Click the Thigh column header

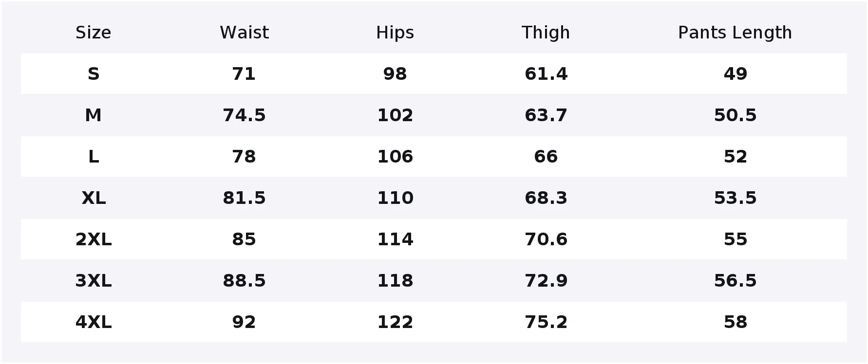point(546,33)
